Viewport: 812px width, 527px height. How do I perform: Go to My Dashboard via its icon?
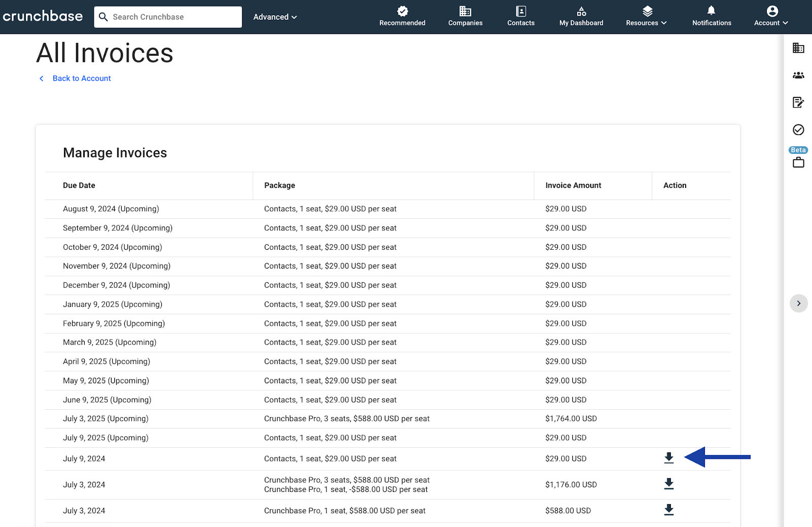tap(581, 15)
